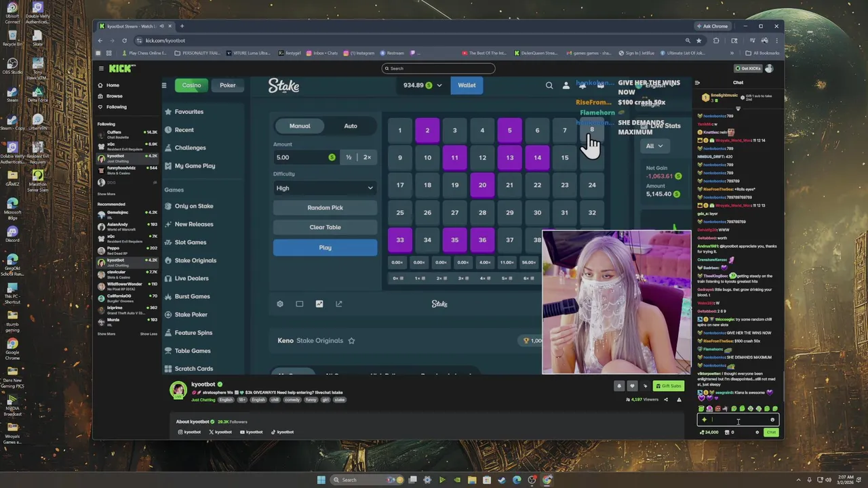The width and height of the screenshot is (868, 488).
Task: Switch Keno to Manual mode
Action: 300,126
